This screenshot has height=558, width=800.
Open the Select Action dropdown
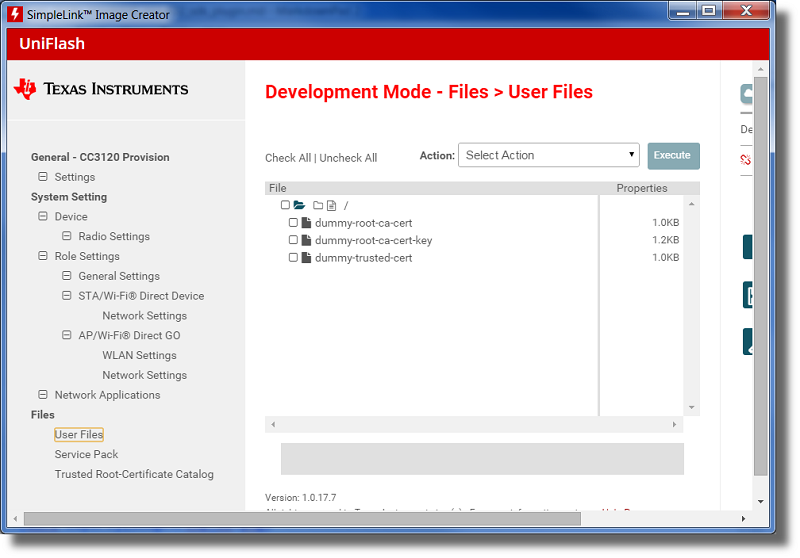tap(548, 155)
